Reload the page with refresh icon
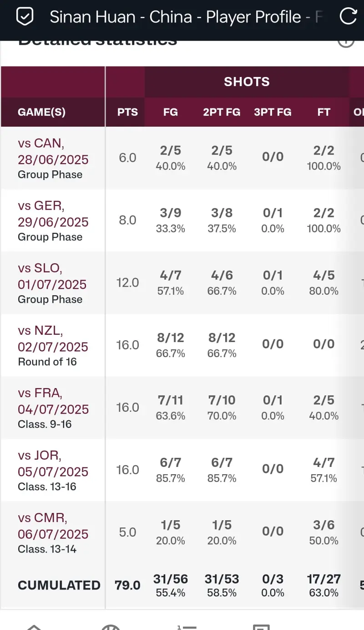 coord(348,17)
